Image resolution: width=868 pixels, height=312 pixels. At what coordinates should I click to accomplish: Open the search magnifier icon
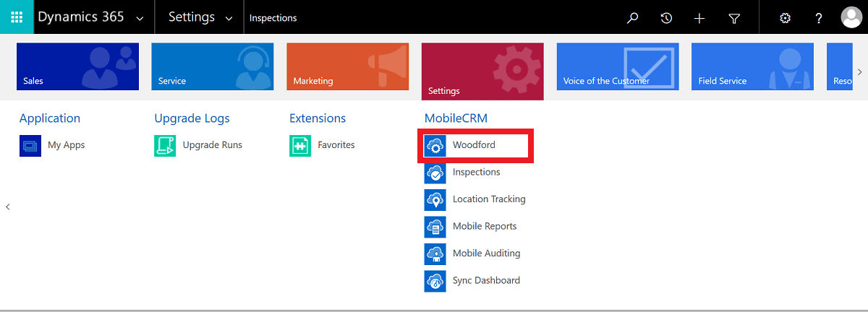[633, 18]
